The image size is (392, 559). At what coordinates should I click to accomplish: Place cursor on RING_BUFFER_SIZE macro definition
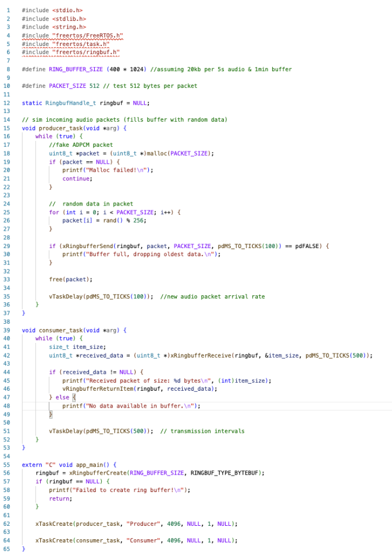(x=71, y=69)
